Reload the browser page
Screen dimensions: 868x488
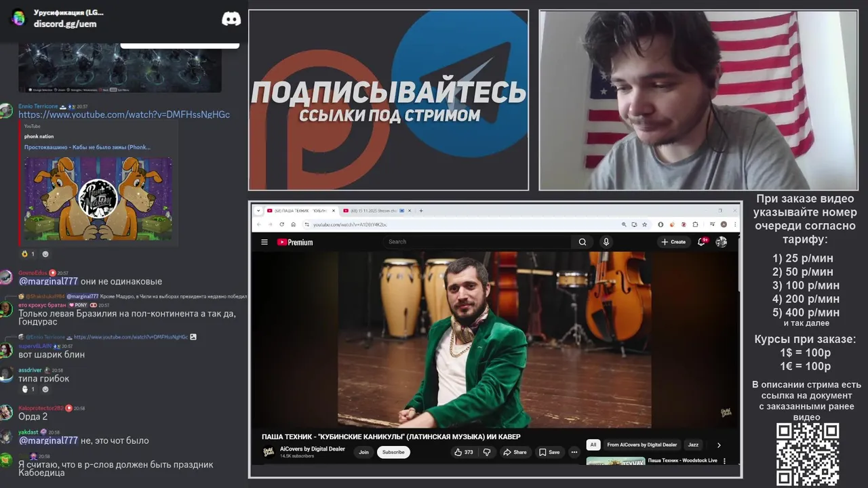pyautogui.click(x=281, y=224)
